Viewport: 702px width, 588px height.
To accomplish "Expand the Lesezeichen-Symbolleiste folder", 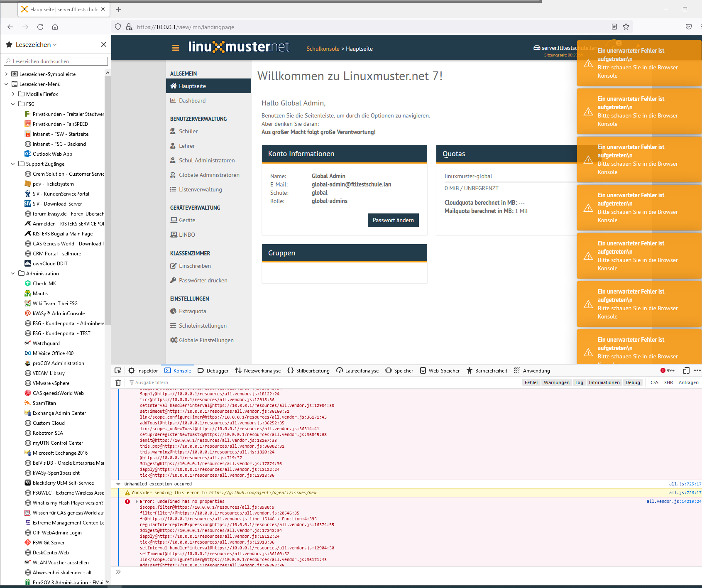I will click(6, 74).
